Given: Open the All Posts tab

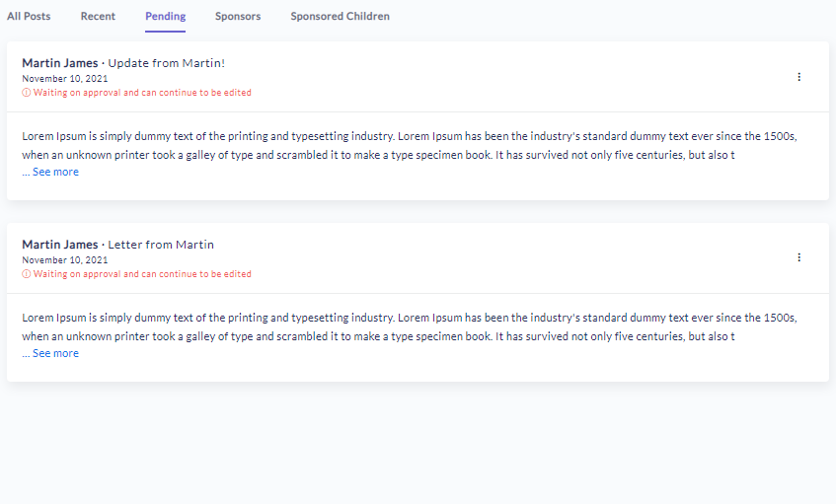Looking at the screenshot, I should [x=29, y=17].
